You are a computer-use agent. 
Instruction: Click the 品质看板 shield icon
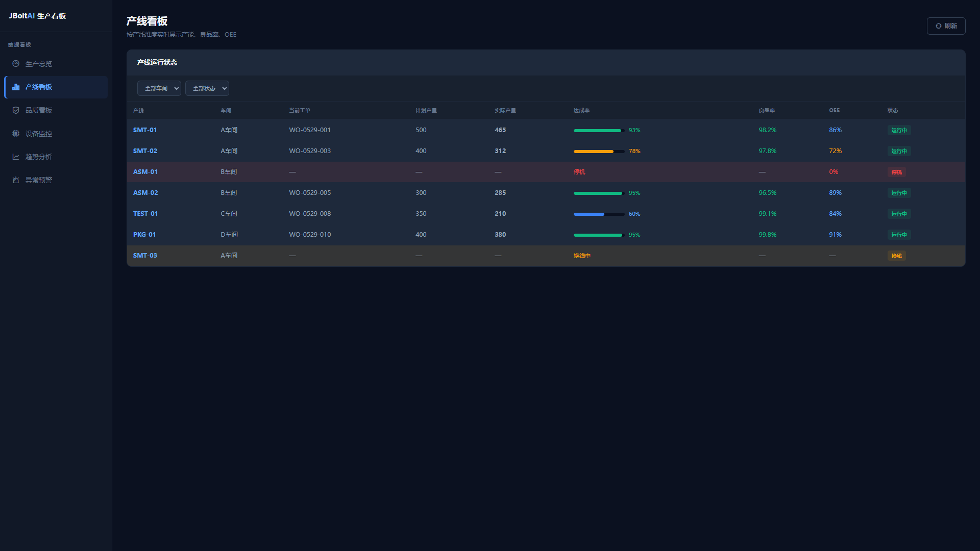pos(16,110)
